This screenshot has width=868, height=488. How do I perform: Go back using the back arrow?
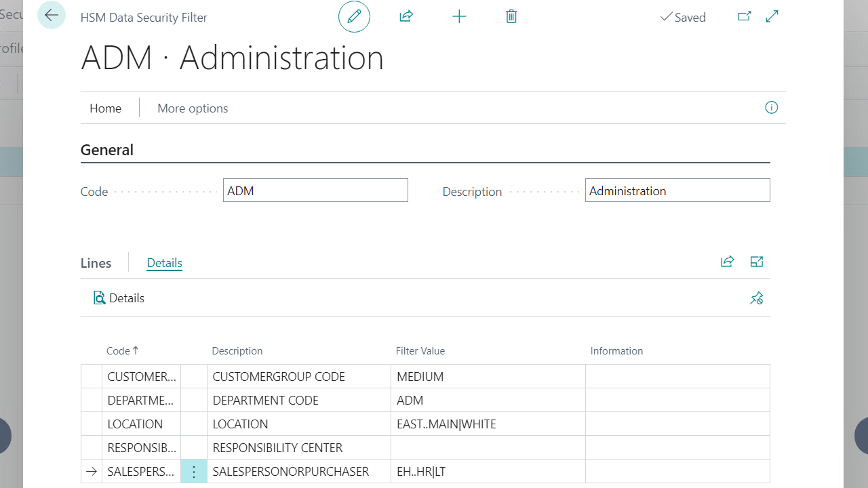point(52,15)
